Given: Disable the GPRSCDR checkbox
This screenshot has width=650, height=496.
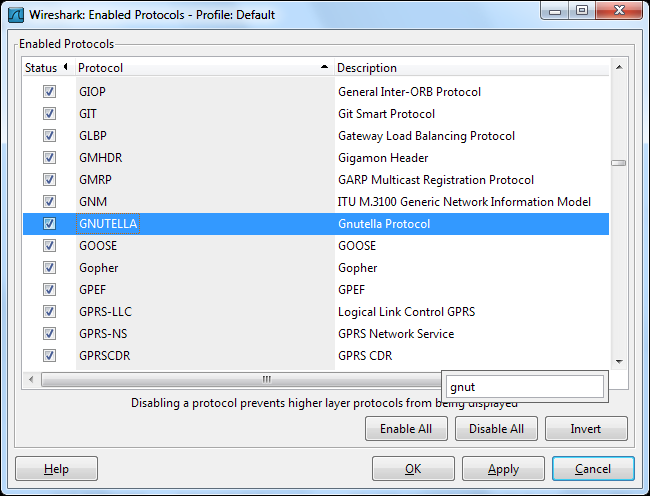Looking at the screenshot, I should click(49, 356).
